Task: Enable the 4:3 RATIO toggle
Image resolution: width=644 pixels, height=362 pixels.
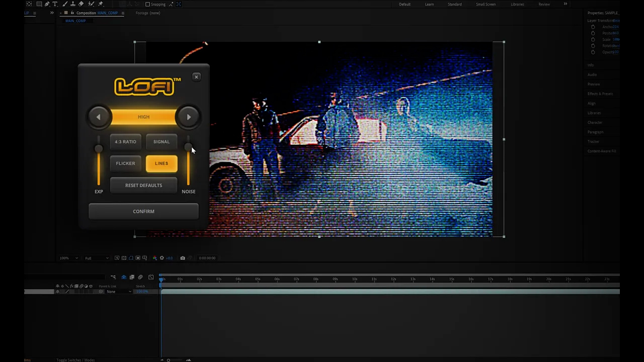Action: (x=125, y=142)
